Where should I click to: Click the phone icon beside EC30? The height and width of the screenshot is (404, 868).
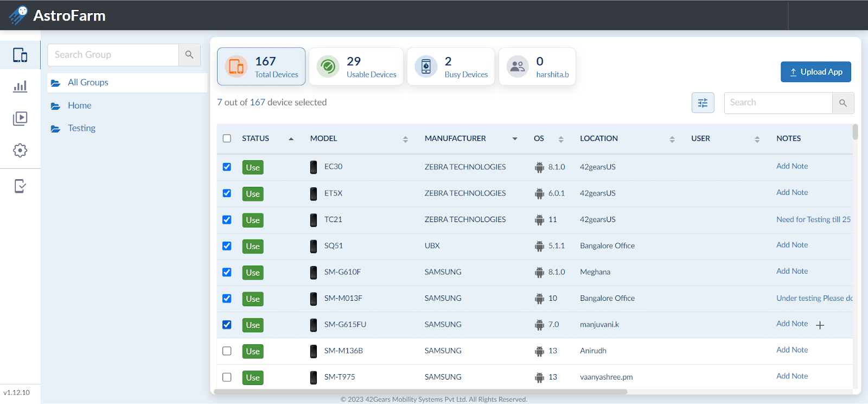[x=314, y=167]
